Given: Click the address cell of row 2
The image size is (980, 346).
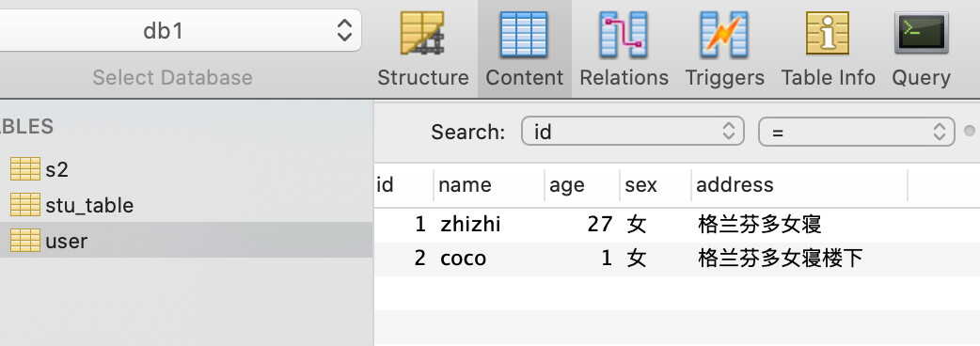Looking at the screenshot, I should point(799,258).
